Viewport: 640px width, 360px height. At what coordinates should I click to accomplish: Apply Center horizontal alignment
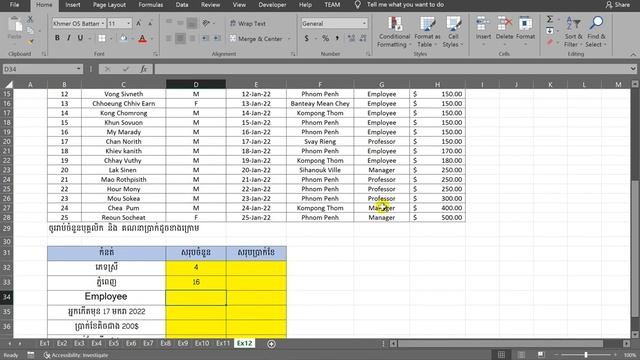180,38
